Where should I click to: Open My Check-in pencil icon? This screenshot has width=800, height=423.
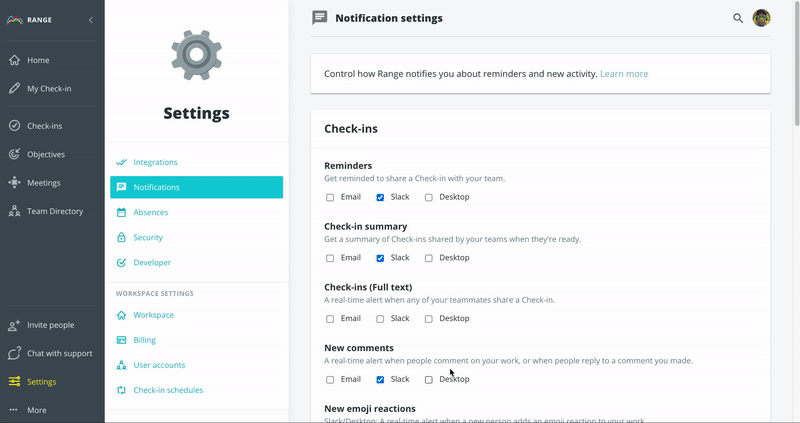pyautogui.click(x=14, y=88)
